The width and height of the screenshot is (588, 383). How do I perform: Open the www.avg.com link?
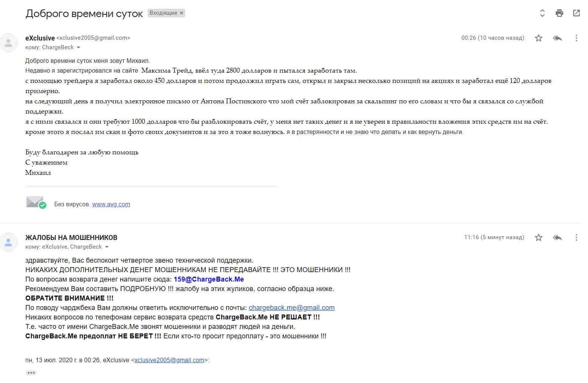pyautogui.click(x=111, y=204)
